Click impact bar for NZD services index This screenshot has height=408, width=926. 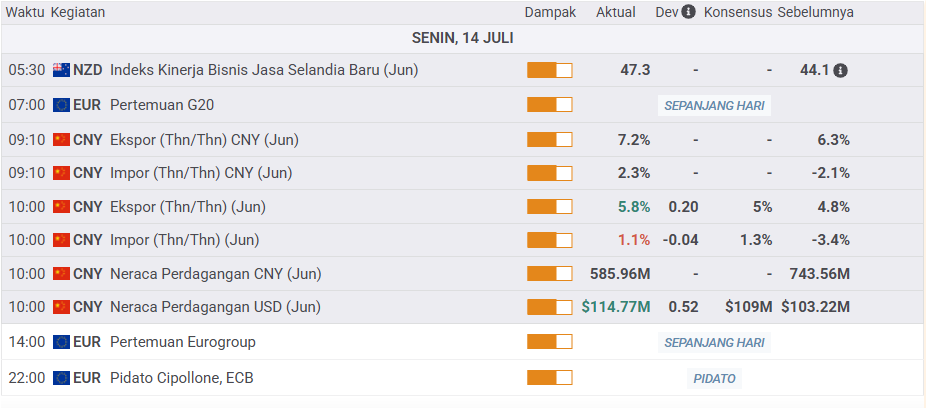pyautogui.click(x=549, y=70)
